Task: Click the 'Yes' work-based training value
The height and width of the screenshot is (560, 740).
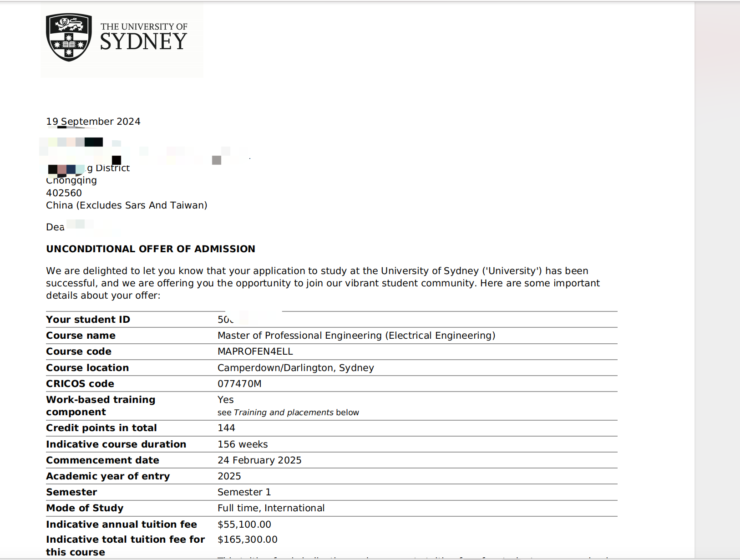Action: [226, 400]
